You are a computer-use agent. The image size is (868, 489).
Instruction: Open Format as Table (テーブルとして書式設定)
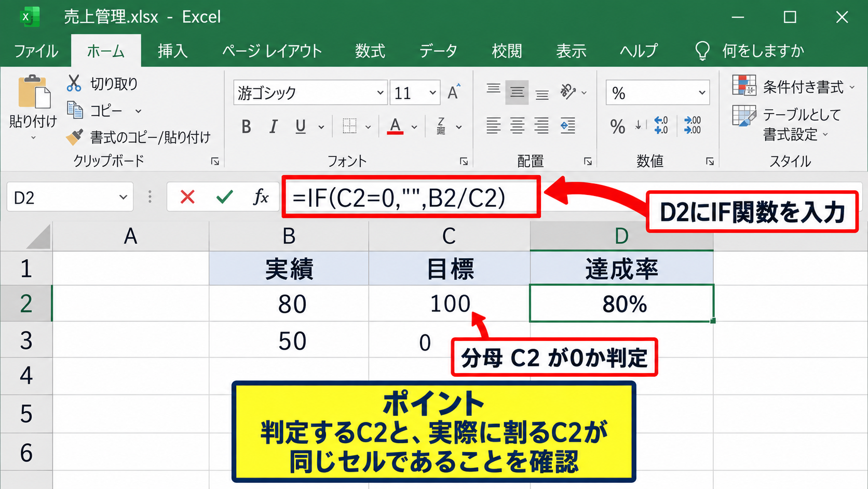tap(786, 124)
